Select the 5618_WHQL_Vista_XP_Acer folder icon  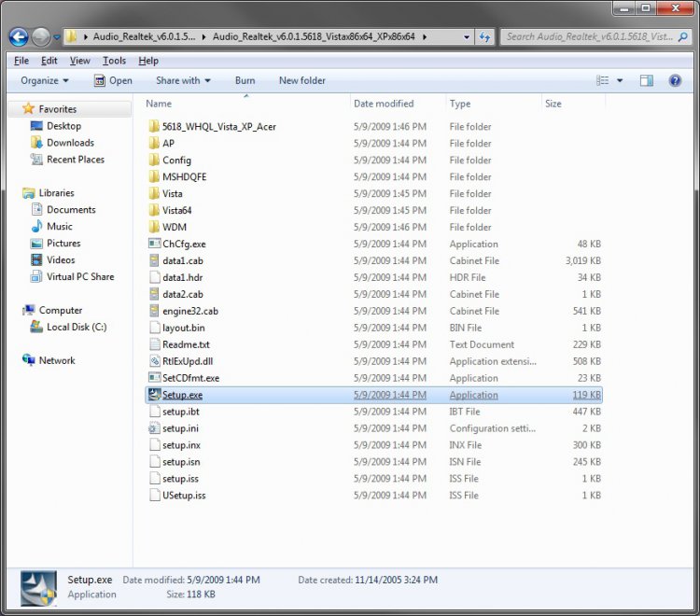154,126
